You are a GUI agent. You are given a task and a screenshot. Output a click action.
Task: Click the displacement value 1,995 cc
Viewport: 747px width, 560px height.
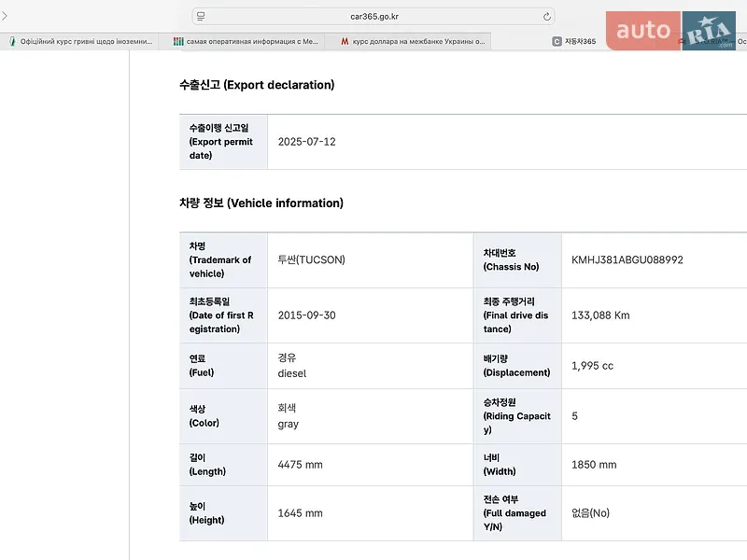[592, 366]
